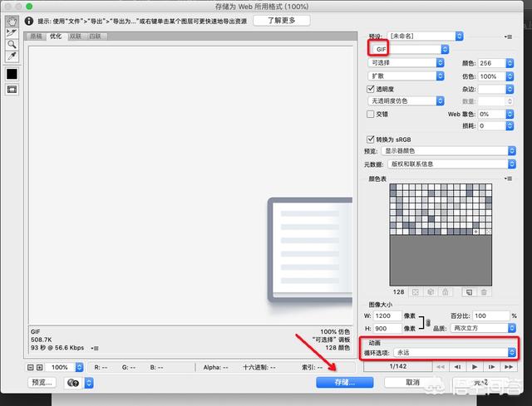The image size is (532, 406).
Task: Click the zoom out minus icon
Action: (31, 367)
